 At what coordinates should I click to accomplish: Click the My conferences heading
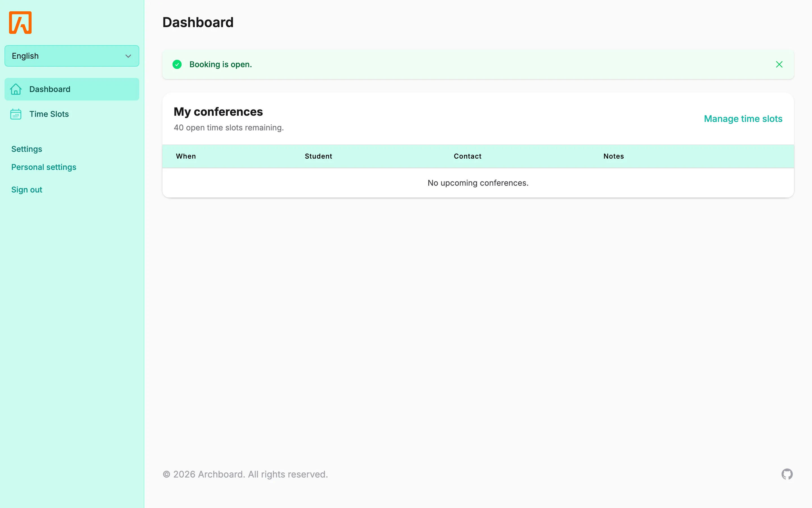click(218, 111)
